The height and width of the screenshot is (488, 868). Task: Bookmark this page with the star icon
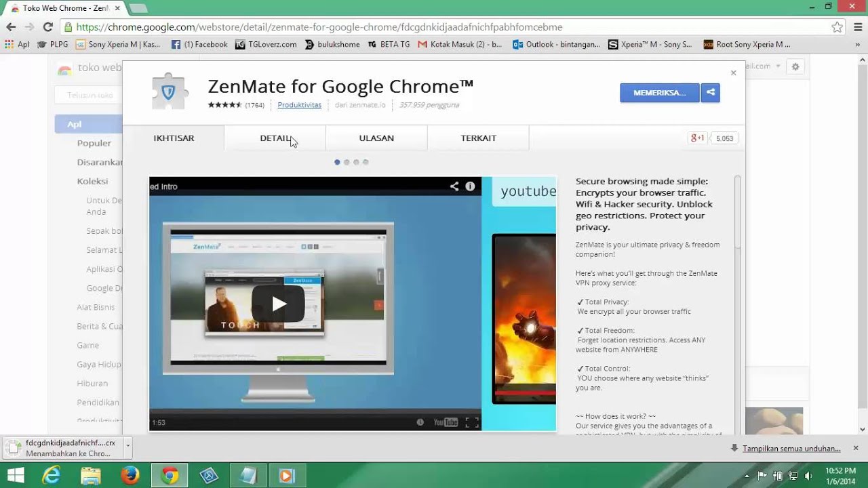point(837,27)
